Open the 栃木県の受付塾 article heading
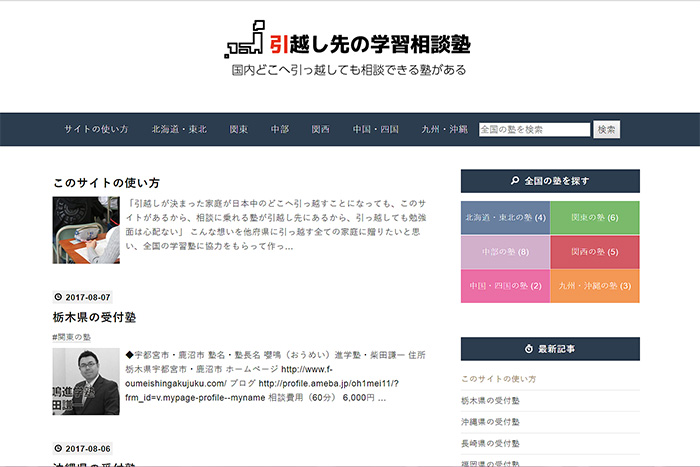This screenshot has height=467, width=700. pyautogui.click(x=94, y=317)
